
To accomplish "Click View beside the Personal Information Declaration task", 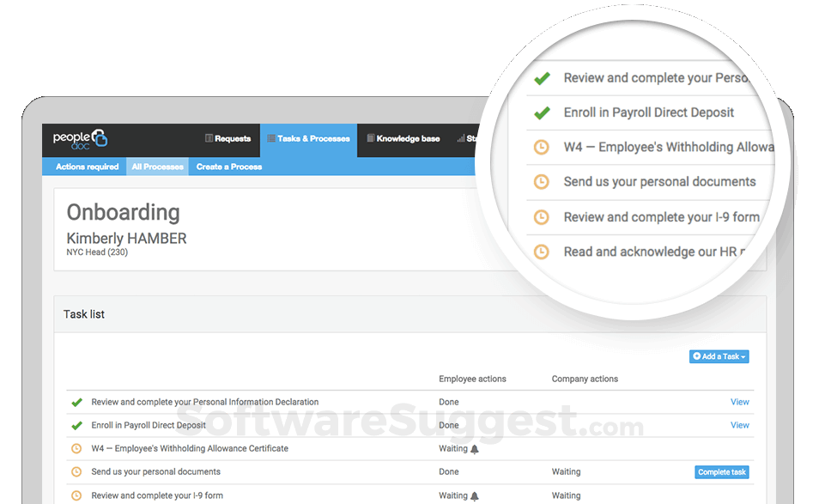I will pos(739,402).
